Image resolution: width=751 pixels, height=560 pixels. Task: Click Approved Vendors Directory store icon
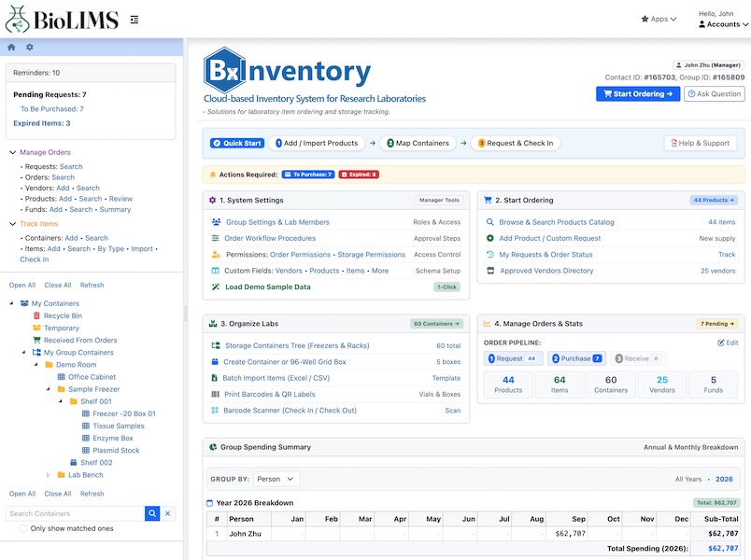[x=490, y=271]
